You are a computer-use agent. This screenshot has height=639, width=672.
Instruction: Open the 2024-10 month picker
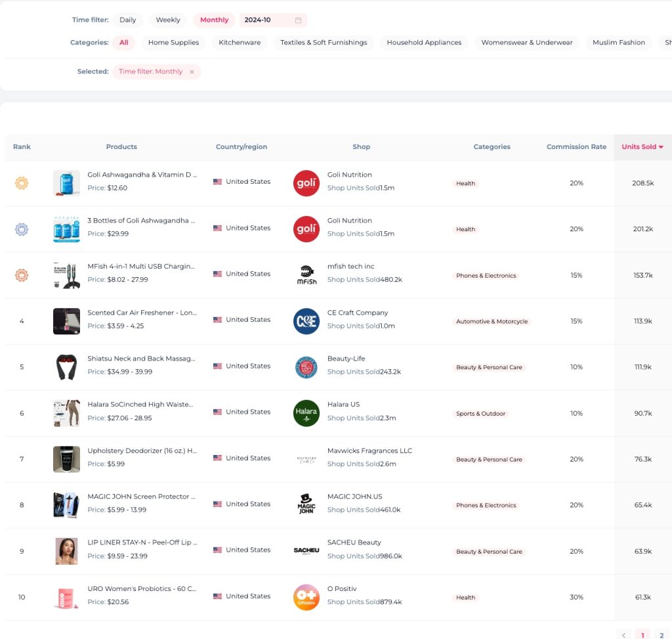click(266, 20)
